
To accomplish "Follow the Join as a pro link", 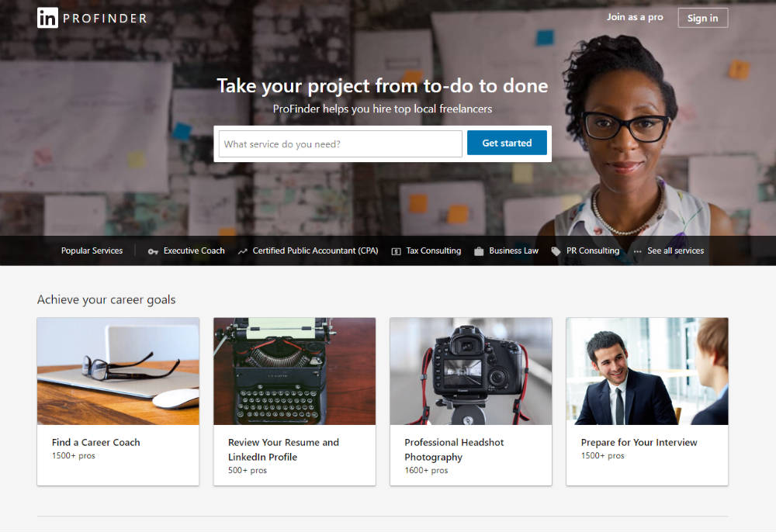I will (x=635, y=17).
